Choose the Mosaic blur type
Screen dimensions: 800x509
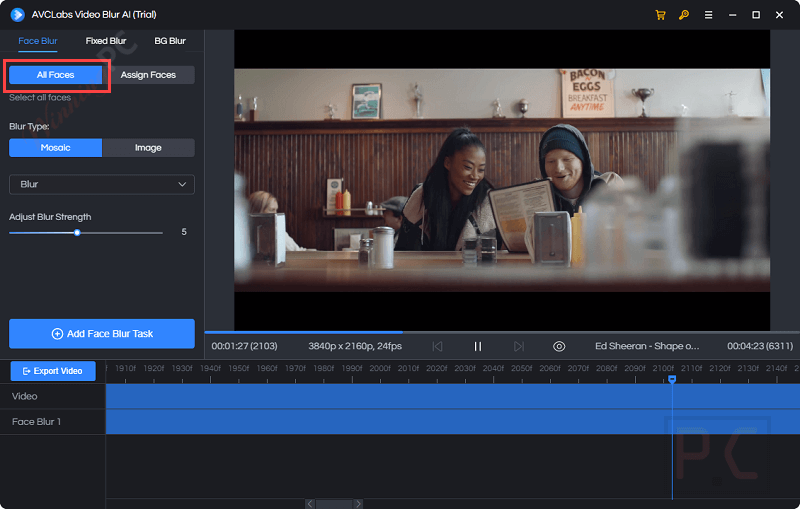(x=56, y=148)
